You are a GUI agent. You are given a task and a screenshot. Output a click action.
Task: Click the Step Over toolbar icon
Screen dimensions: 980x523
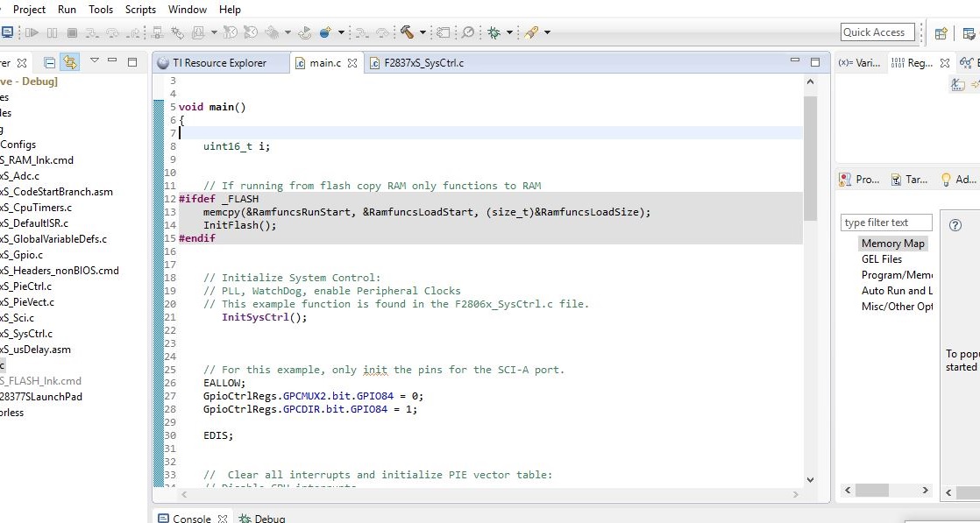coord(112,32)
